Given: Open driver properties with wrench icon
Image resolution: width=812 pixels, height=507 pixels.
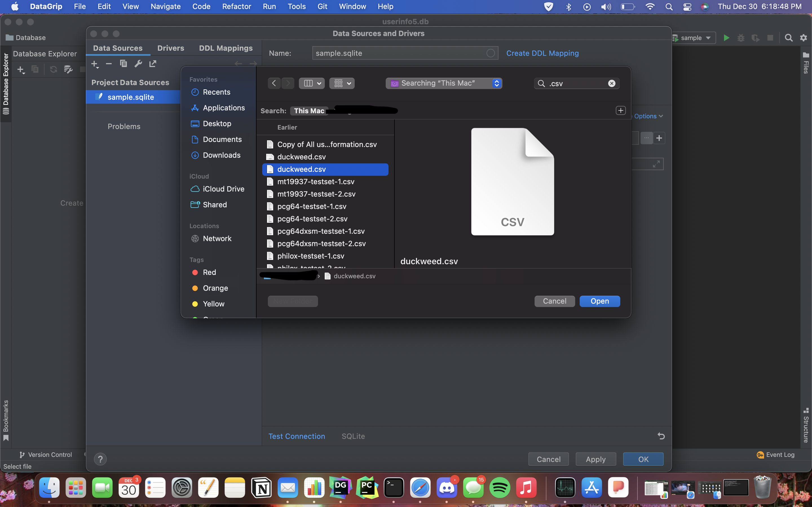Looking at the screenshot, I should click(138, 64).
